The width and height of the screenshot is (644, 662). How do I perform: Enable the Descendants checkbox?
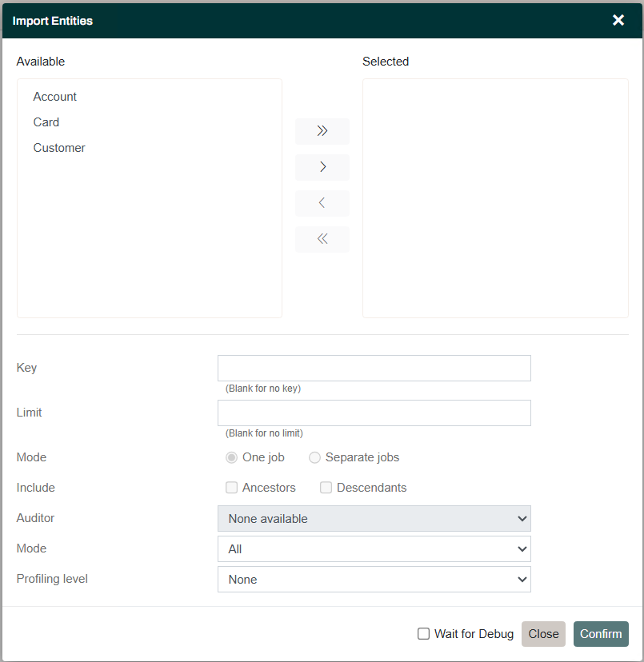326,487
